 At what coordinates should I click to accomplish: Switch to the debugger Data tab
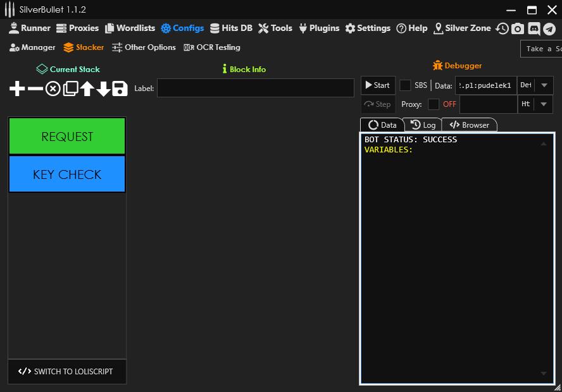(382, 125)
